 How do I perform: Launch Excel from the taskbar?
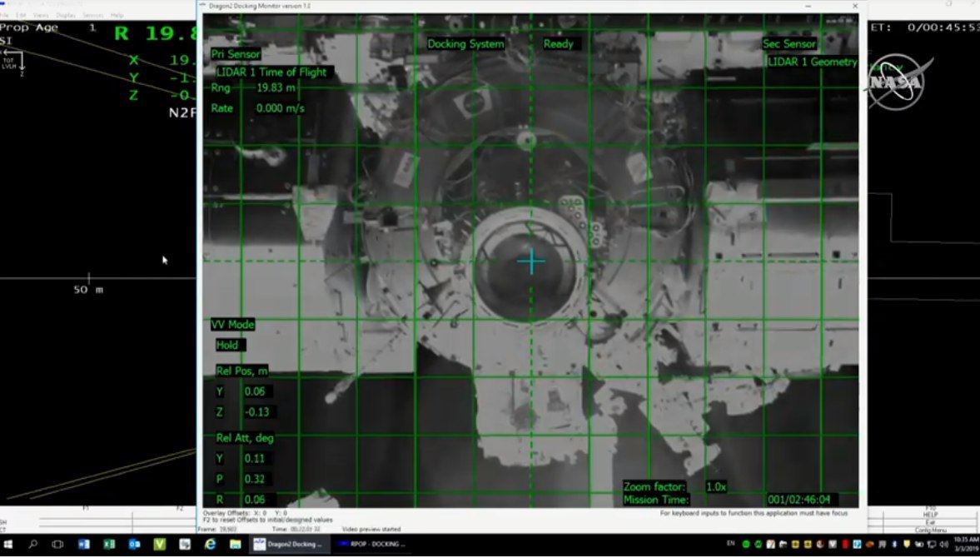108,544
